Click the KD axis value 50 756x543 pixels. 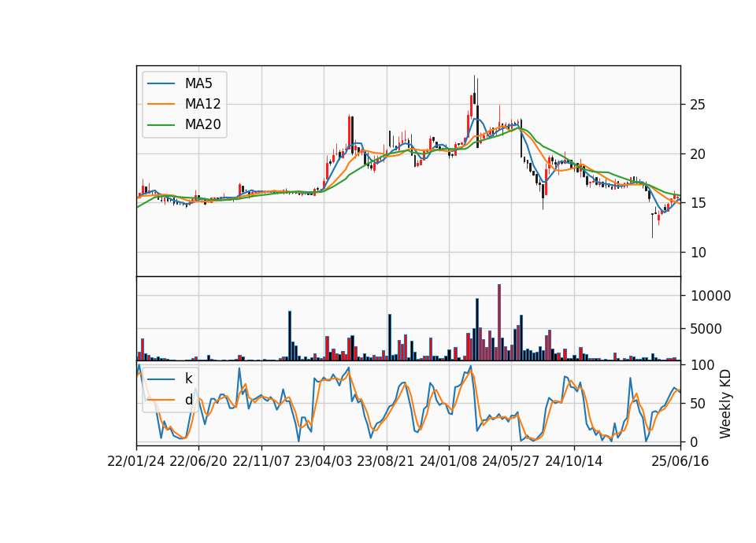pyautogui.click(x=698, y=404)
